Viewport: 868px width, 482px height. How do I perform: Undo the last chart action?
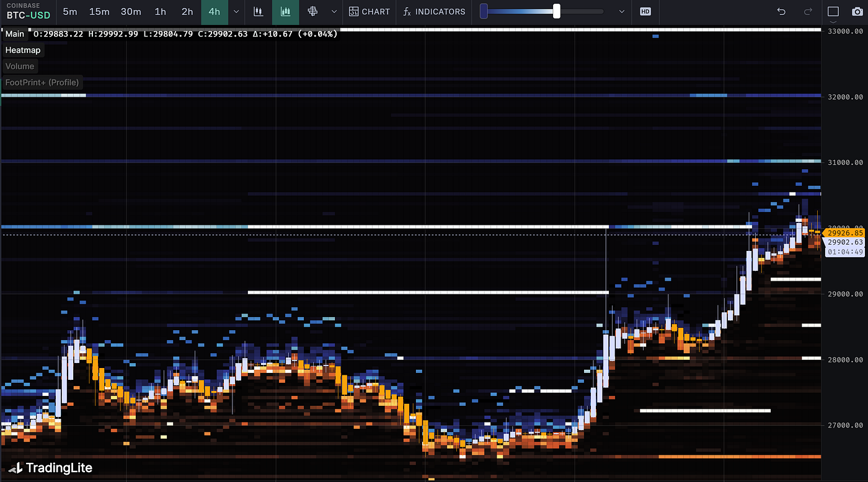781,12
